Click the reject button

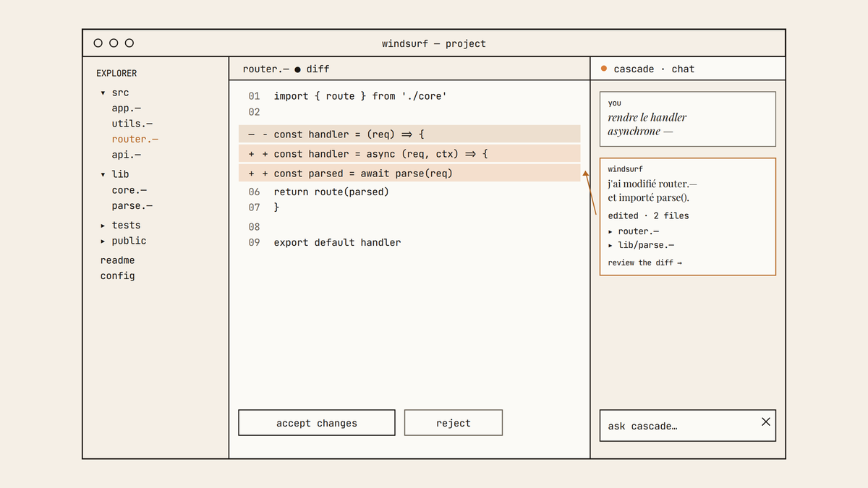pos(454,423)
